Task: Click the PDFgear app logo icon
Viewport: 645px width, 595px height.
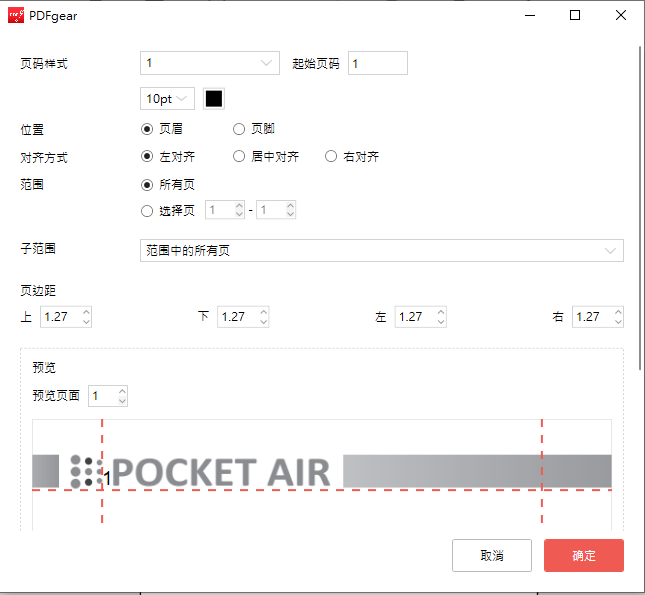Action: pos(16,16)
